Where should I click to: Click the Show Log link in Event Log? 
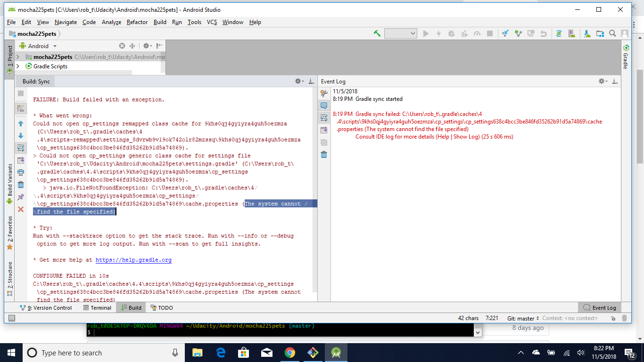click(x=466, y=137)
